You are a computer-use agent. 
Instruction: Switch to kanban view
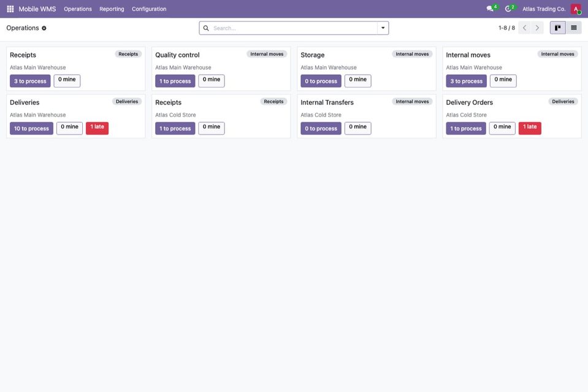557,28
